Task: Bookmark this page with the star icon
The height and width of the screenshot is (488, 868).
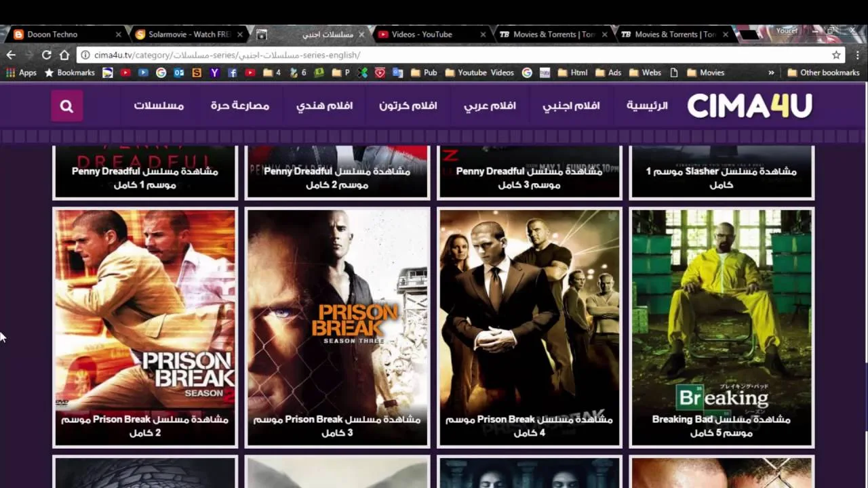Action: 836,55
